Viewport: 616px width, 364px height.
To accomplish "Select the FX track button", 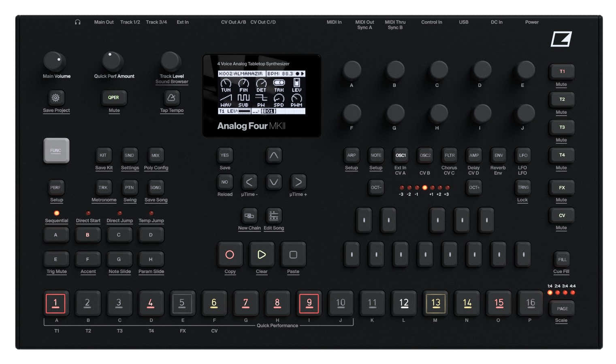I will 562,188.
